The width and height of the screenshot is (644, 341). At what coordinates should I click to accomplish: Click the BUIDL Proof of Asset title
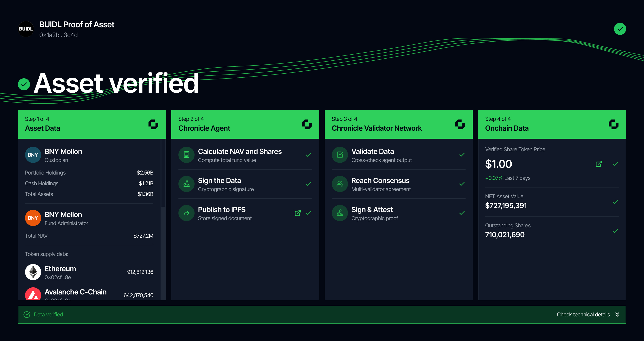click(x=77, y=25)
